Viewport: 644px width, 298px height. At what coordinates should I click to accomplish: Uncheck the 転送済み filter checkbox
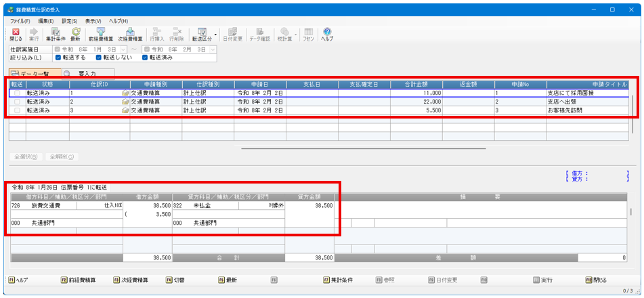145,58
